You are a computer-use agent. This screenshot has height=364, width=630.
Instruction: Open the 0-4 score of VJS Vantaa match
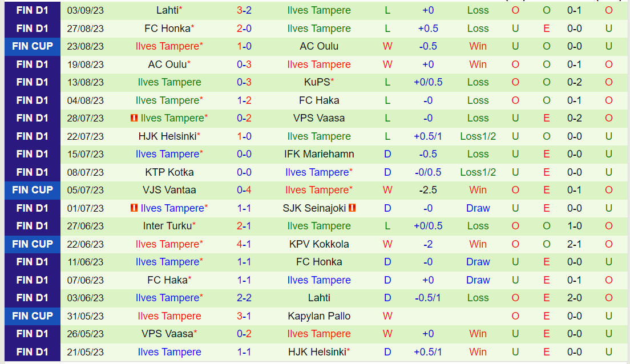[244, 190]
